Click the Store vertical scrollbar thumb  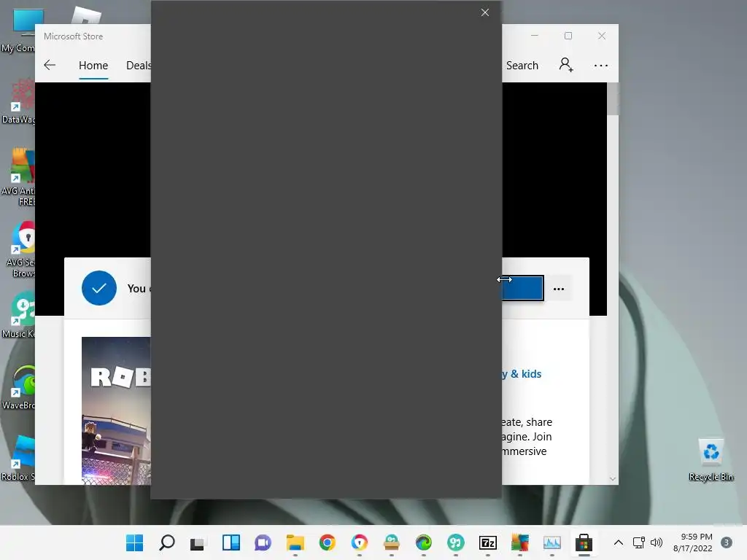point(613,99)
